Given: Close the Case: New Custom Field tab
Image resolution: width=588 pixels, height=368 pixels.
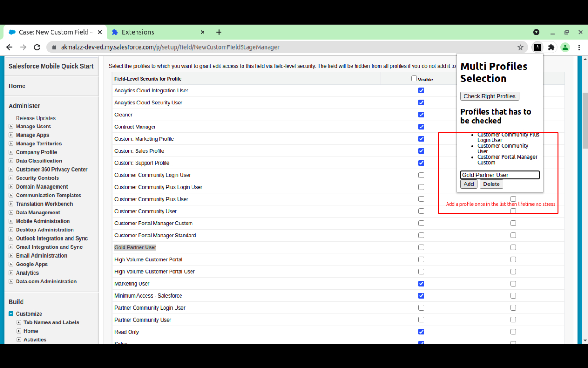Looking at the screenshot, I should [100, 32].
